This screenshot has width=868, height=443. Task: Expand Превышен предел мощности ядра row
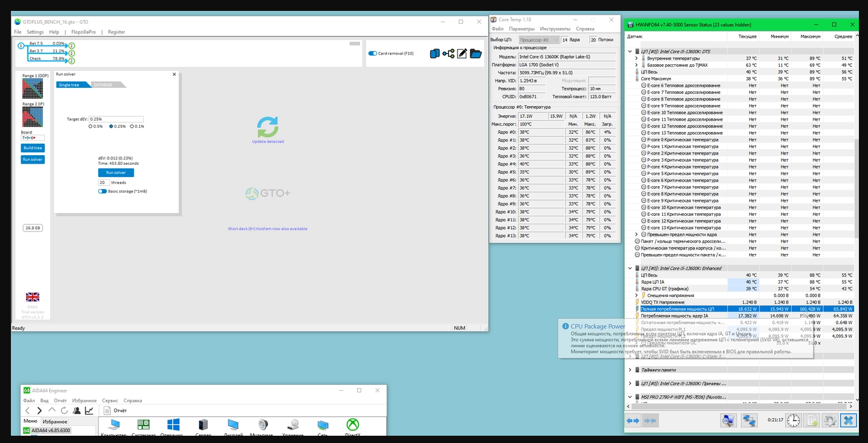click(x=636, y=235)
